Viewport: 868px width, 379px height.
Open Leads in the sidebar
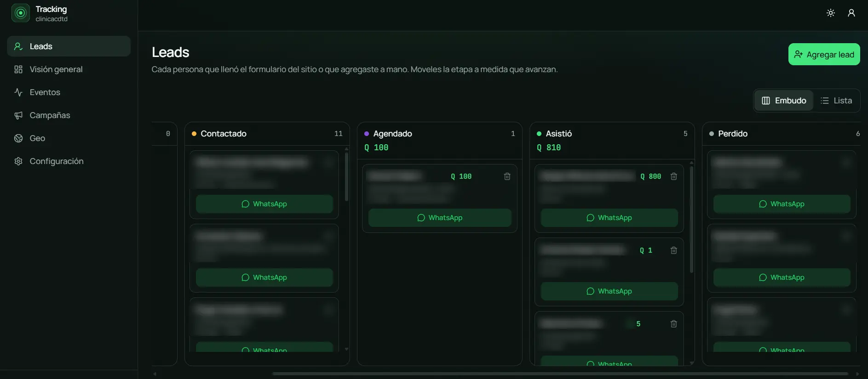pos(69,46)
